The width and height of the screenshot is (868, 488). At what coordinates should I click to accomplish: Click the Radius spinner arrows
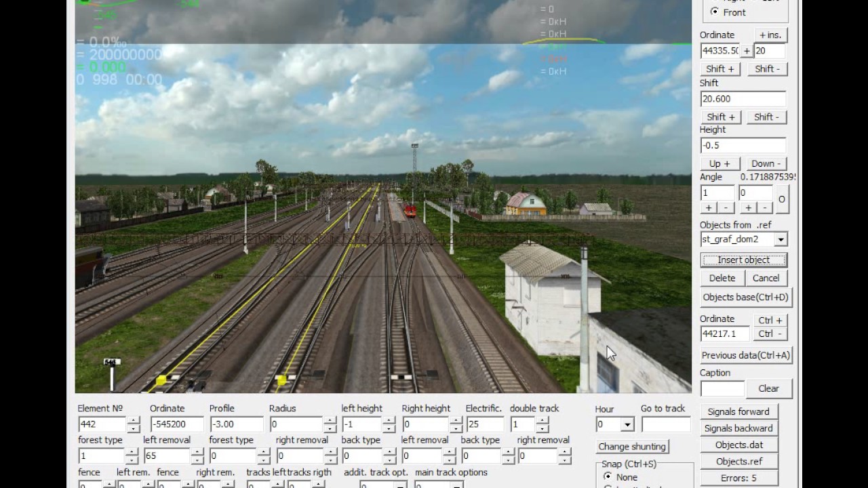coord(330,424)
